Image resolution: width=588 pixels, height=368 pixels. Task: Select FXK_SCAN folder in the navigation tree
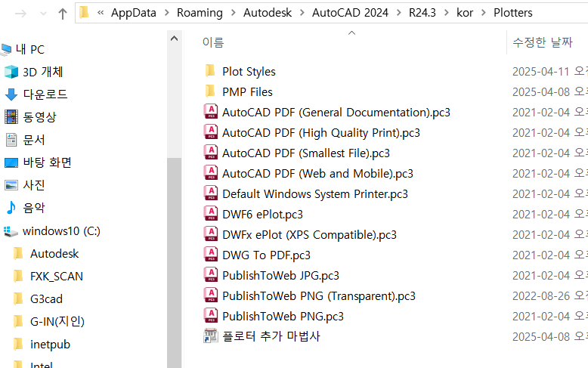(56, 277)
